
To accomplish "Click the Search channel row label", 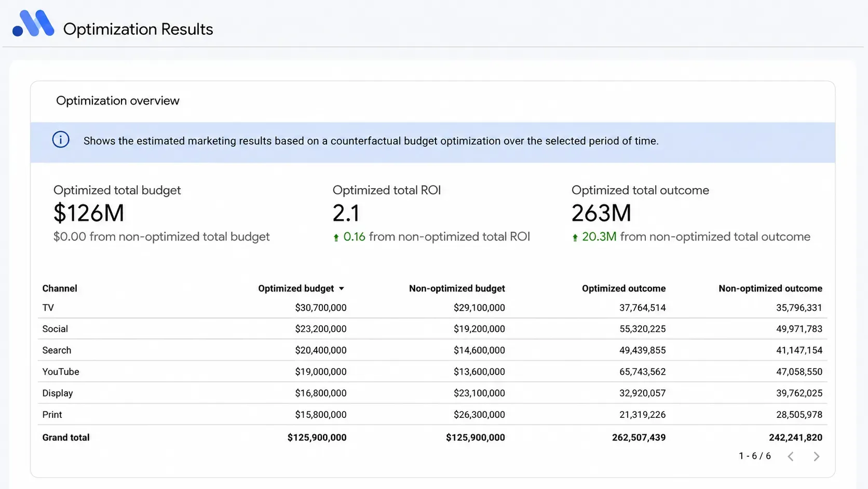I will click(x=57, y=350).
